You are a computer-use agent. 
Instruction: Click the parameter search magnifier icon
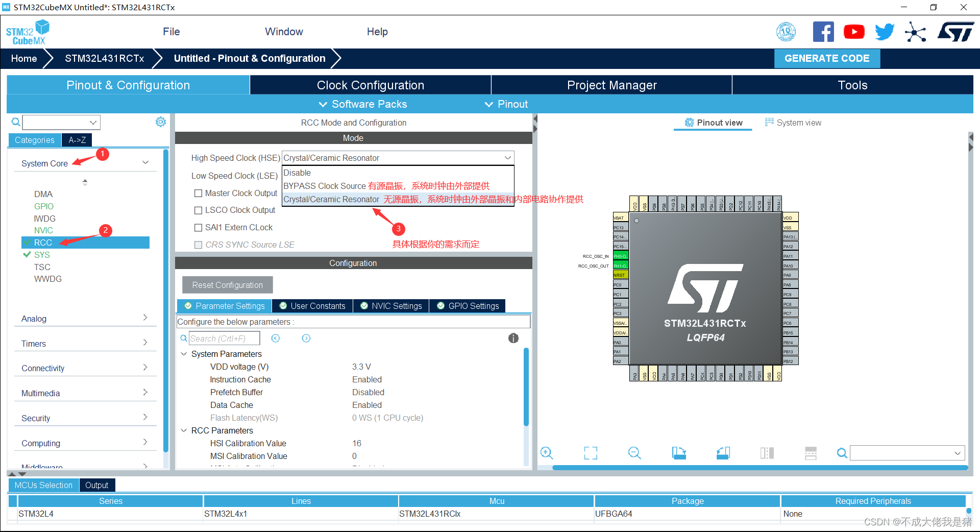tap(184, 338)
